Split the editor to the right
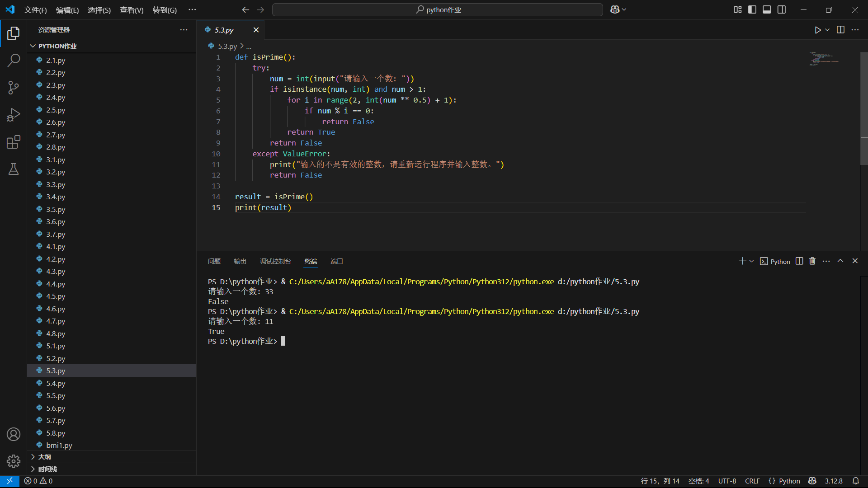This screenshot has height=488, width=868. [x=840, y=30]
